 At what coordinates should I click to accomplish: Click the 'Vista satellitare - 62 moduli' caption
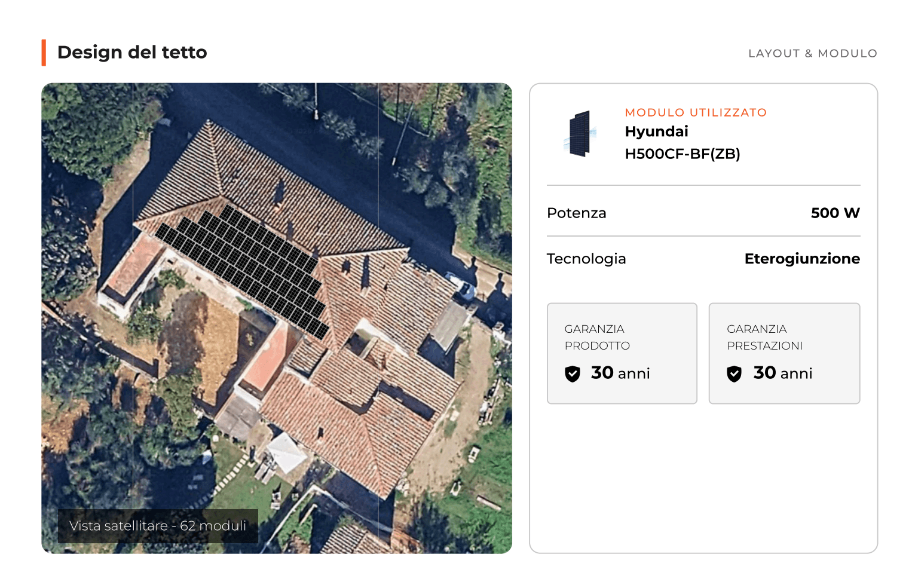(x=158, y=526)
